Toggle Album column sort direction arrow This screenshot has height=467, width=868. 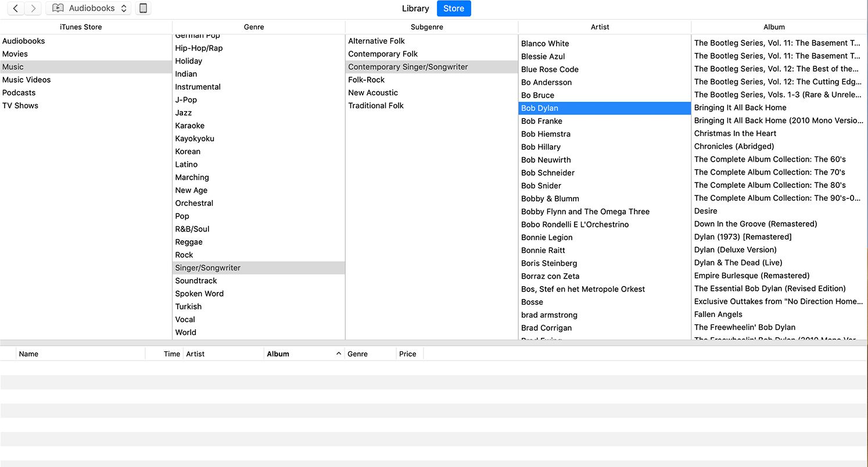(339, 354)
